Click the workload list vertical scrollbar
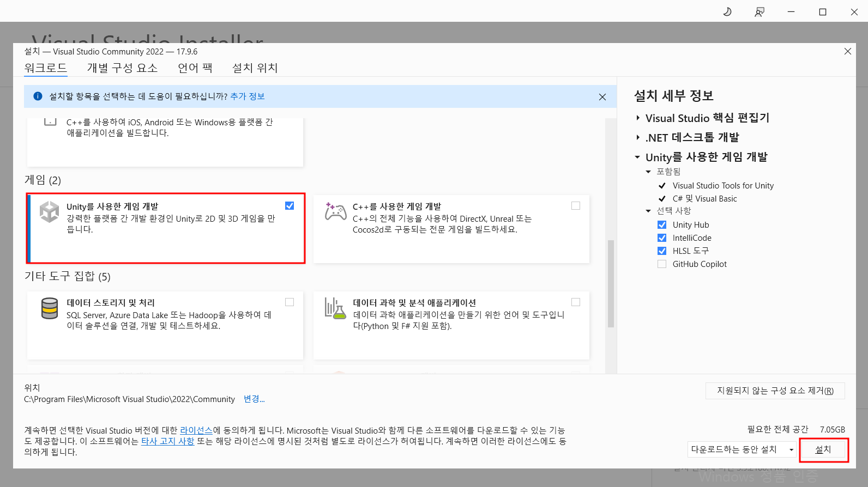 click(611, 283)
